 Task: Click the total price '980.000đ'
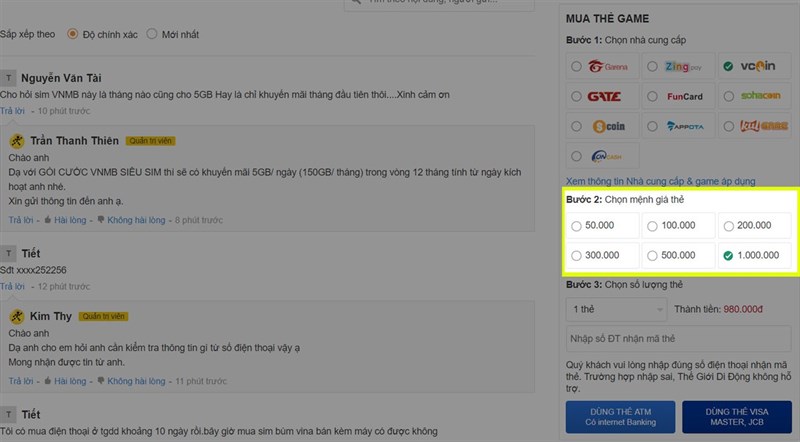tap(743, 309)
